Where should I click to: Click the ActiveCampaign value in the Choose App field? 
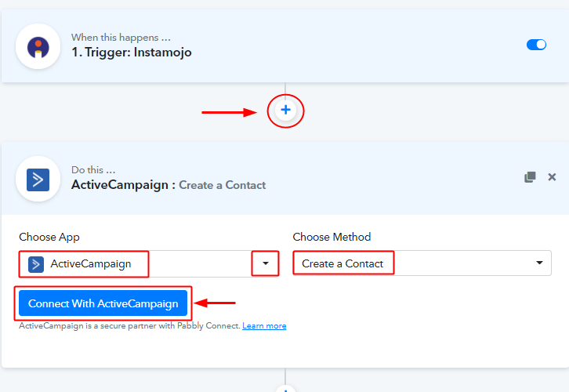point(91,264)
